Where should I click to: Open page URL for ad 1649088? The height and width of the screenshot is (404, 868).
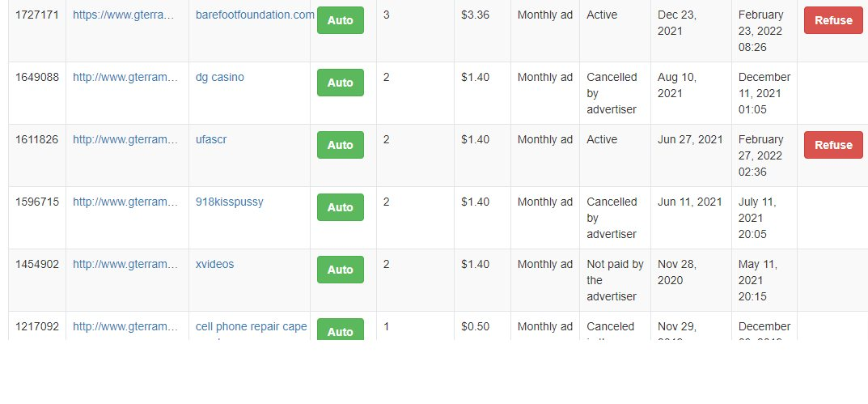125,77
